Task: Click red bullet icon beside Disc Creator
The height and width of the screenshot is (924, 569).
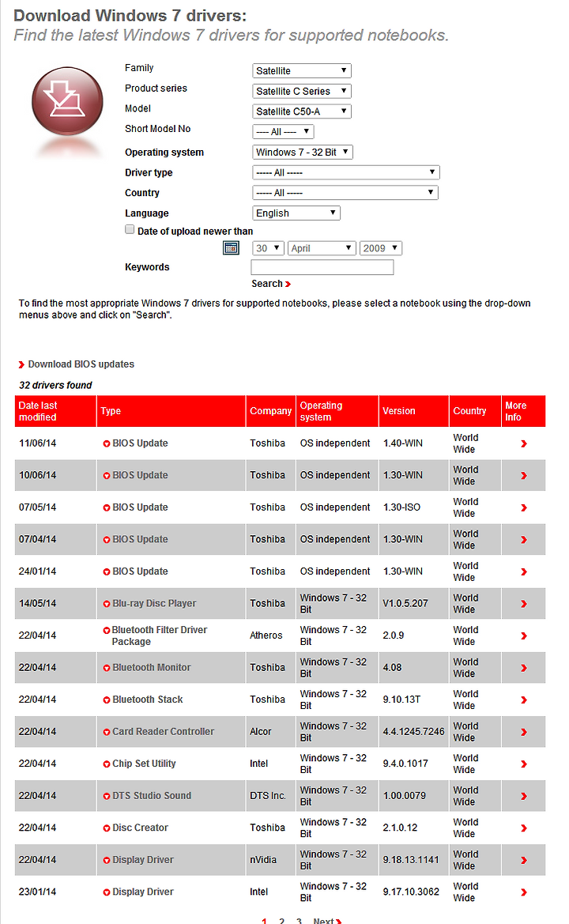Action: [x=107, y=828]
